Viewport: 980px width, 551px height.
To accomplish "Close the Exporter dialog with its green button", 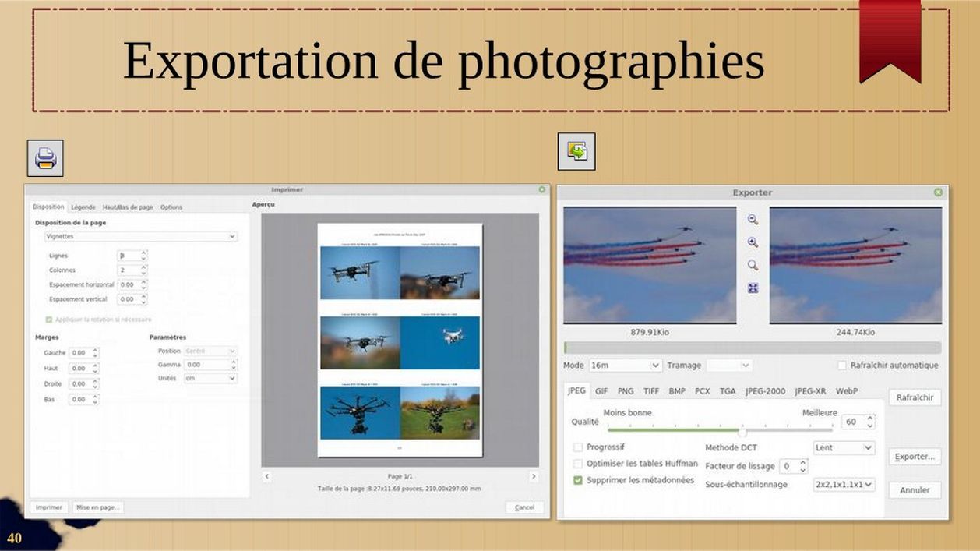I will (938, 192).
